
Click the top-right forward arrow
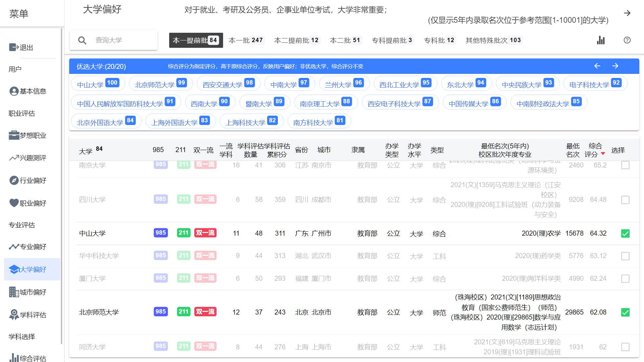[627, 13]
